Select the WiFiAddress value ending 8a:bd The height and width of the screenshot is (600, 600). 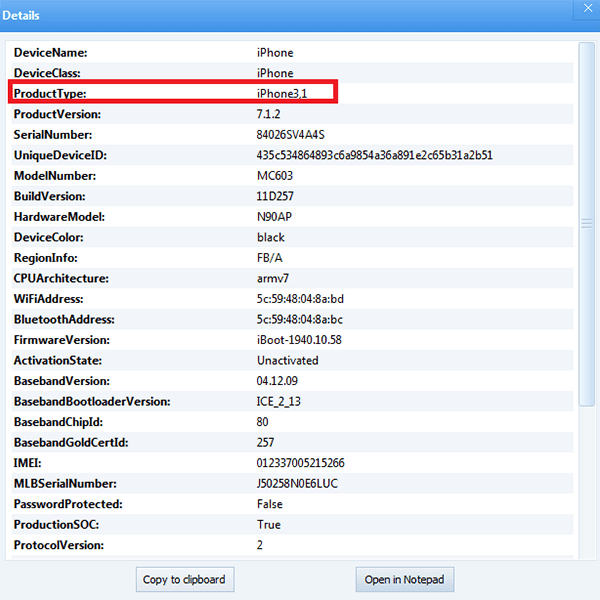[x=300, y=299]
